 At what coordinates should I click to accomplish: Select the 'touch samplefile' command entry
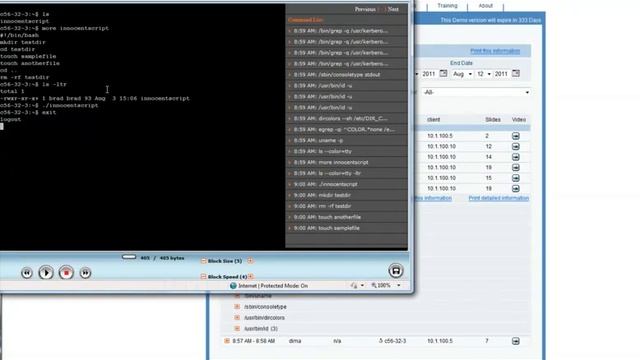pyautogui.click(x=346, y=228)
